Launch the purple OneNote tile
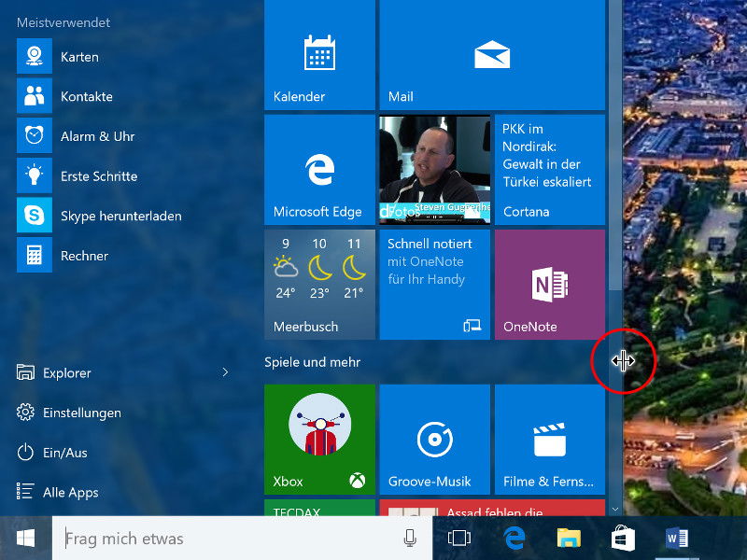 click(550, 285)
